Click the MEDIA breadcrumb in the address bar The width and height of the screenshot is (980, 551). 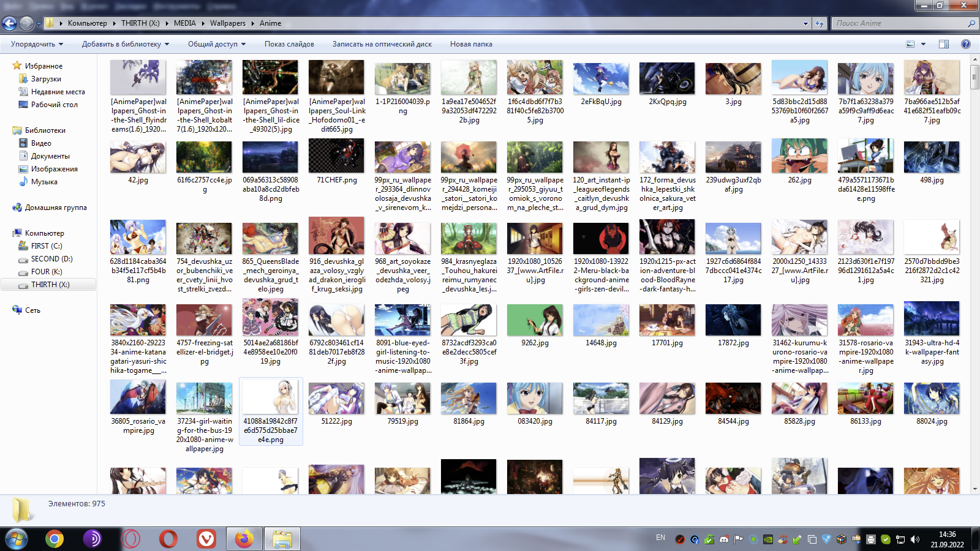click(x=184, y=23)
